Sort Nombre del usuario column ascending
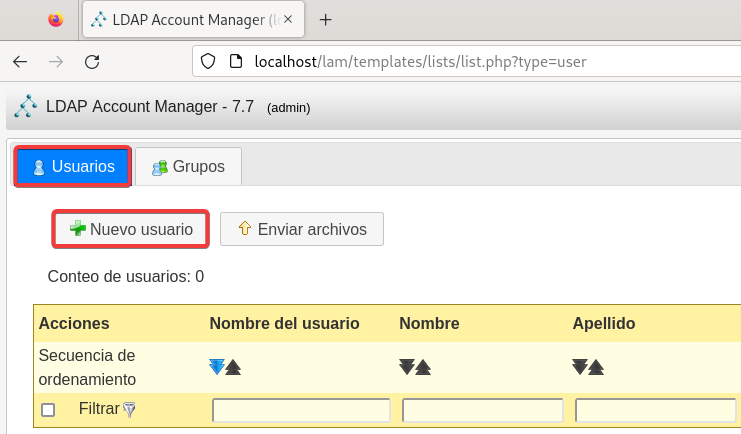This screenshot has height=434, width=741. click(x=233, y=367)
